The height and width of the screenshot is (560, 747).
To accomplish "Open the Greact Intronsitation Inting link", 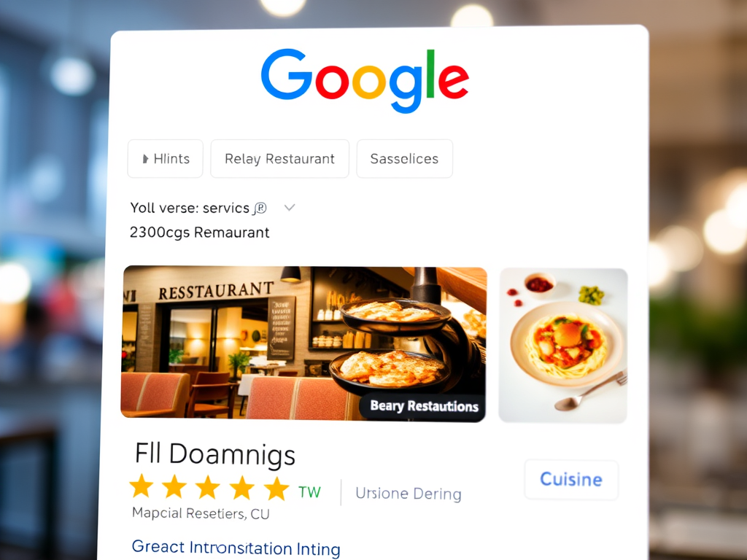I will click(x=236, y=548).
